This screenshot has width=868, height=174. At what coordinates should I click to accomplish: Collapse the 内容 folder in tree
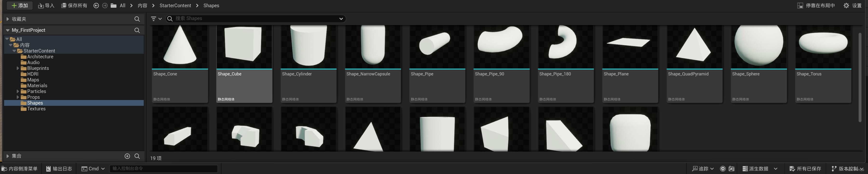coord(11,45)
